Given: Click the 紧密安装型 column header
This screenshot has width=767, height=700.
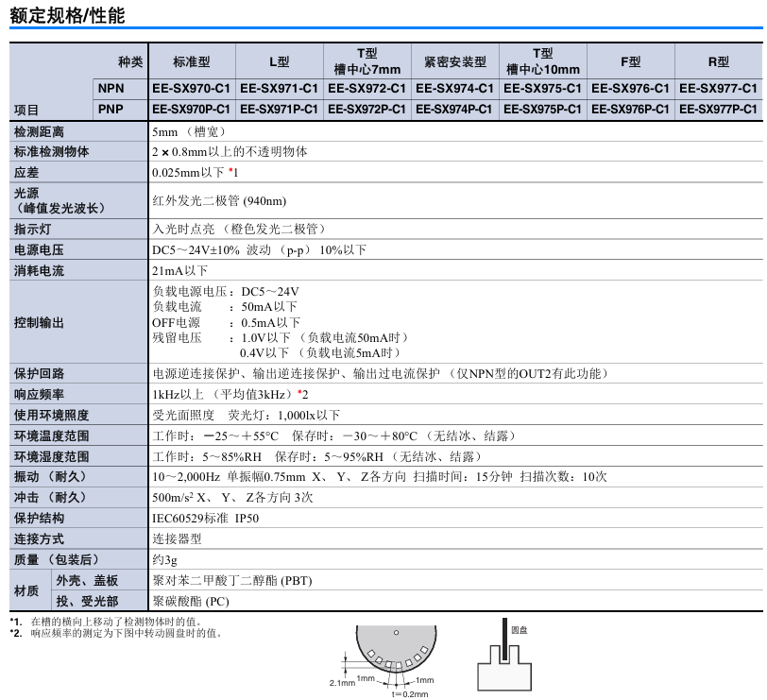Looking at the screenshot, I should click(x=454, y=62).
